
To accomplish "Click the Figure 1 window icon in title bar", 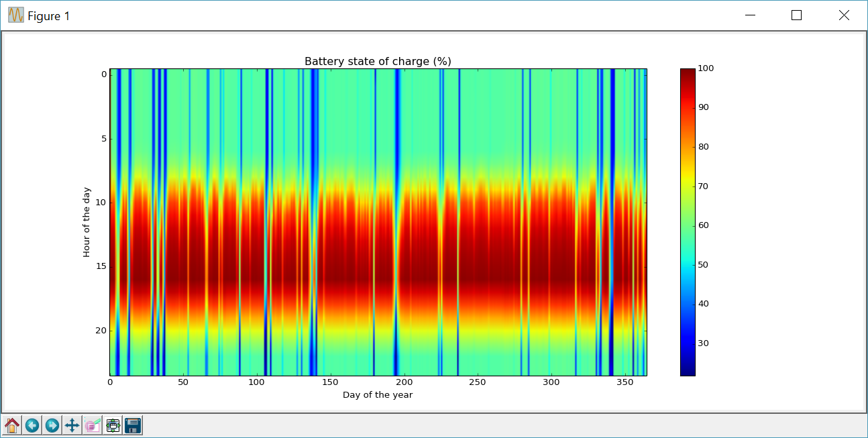I will pyautogui.click(x=16, y=15).
